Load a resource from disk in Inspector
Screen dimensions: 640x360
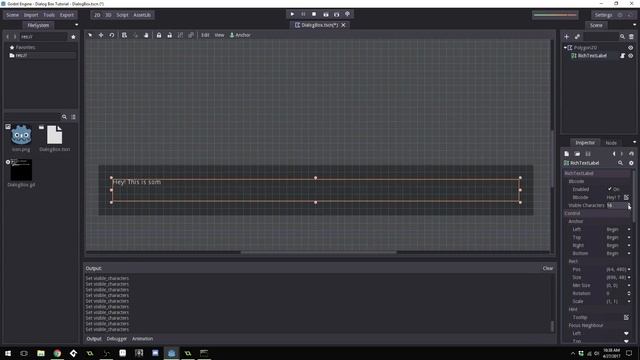pyautogui.click(x=577, y=154)
